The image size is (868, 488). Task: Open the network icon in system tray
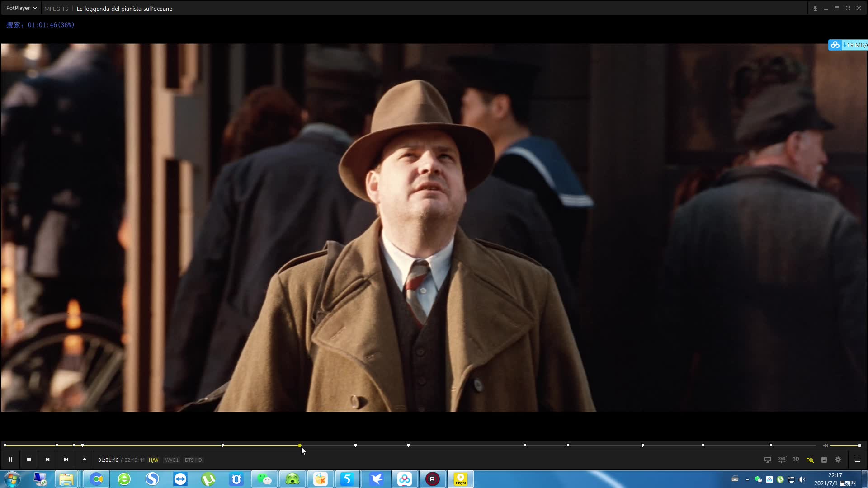[x=791, y=479]
